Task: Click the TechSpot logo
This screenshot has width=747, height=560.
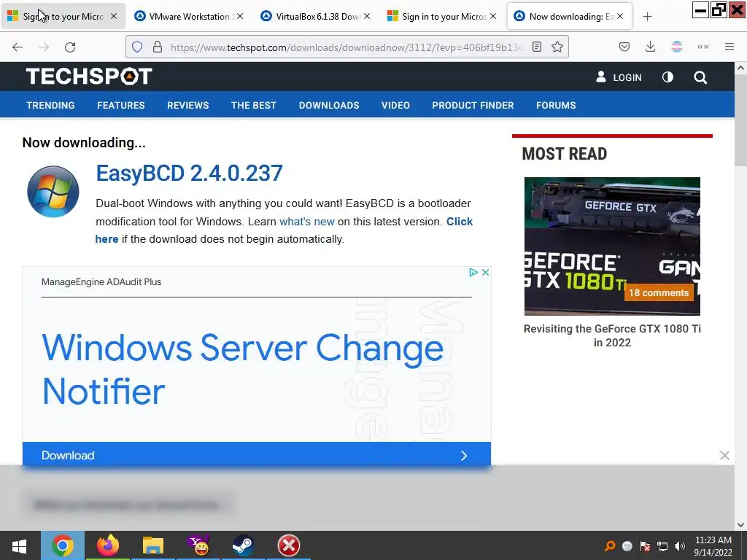Action: [x=89, y=76]
